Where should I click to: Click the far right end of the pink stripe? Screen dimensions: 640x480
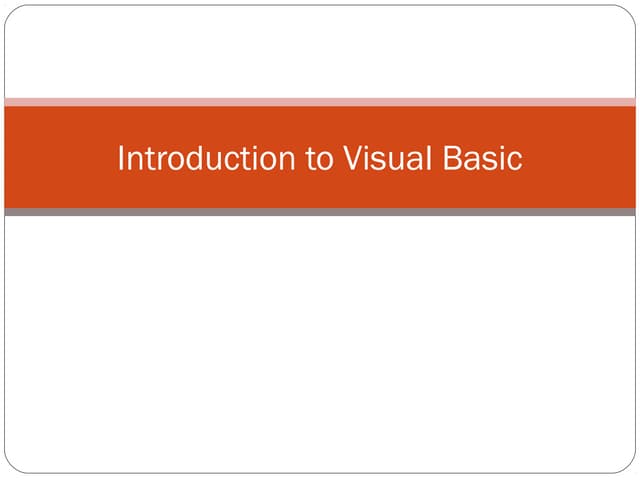click(x=631, y=101)
